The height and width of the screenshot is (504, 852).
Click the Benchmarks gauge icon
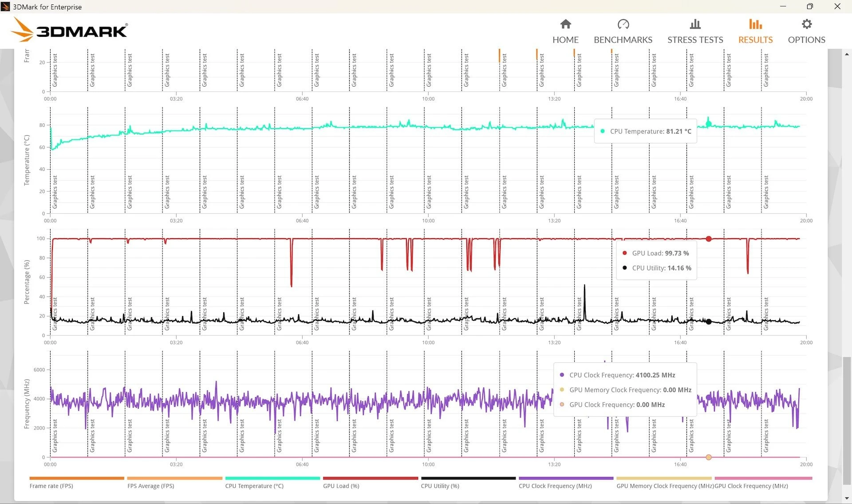click(x=623, y=24)
